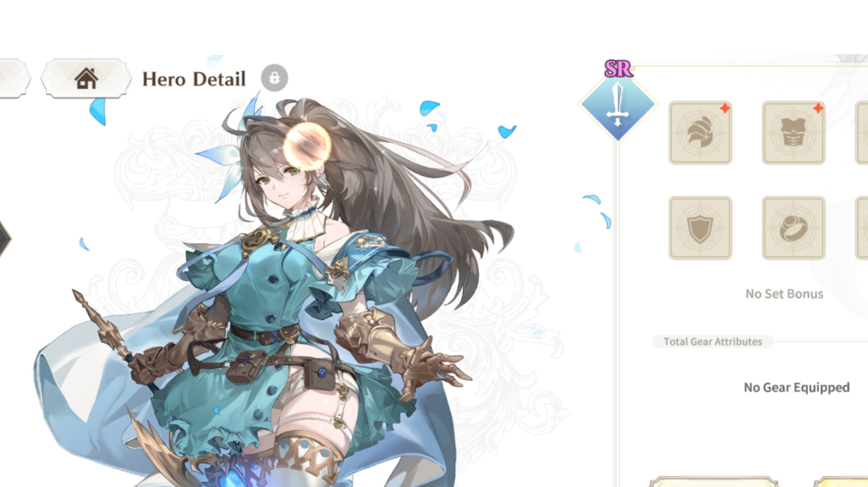Click the red notification star on helmet slot
868x487 pixels.
click(725, 108)
